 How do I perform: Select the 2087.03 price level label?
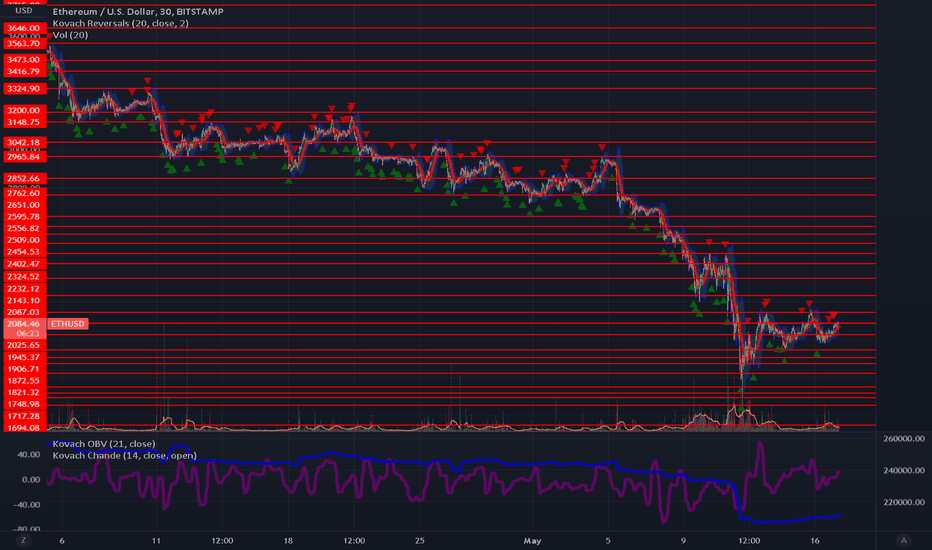(24, 312)
